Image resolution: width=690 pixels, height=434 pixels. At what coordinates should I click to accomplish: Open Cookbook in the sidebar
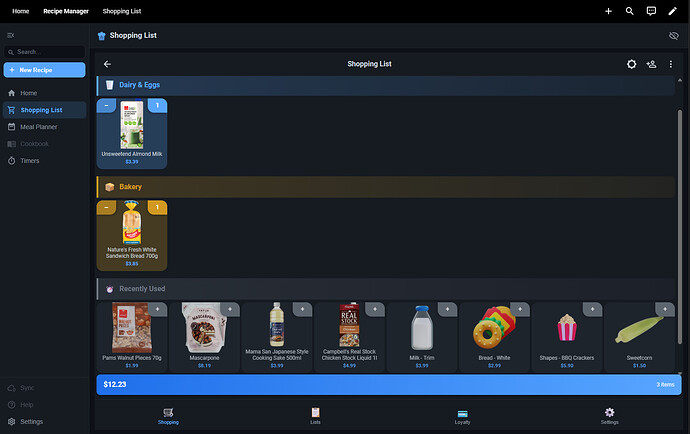[44, 144]
